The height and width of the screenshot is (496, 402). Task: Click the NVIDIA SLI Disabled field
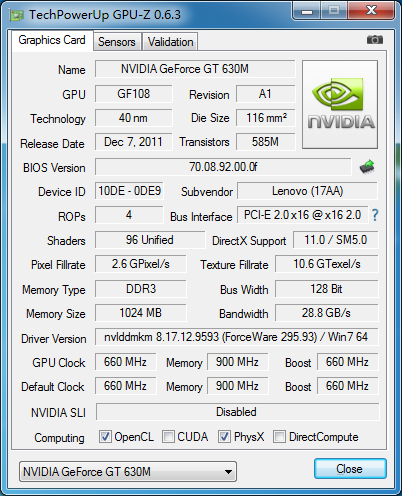click(237, 412)
